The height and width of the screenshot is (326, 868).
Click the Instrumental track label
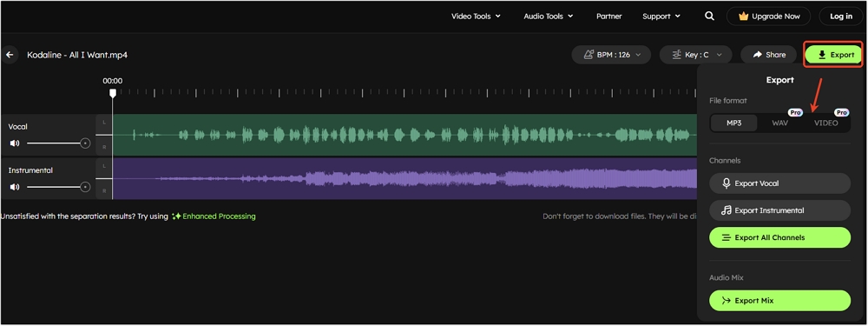pos(30,170)
